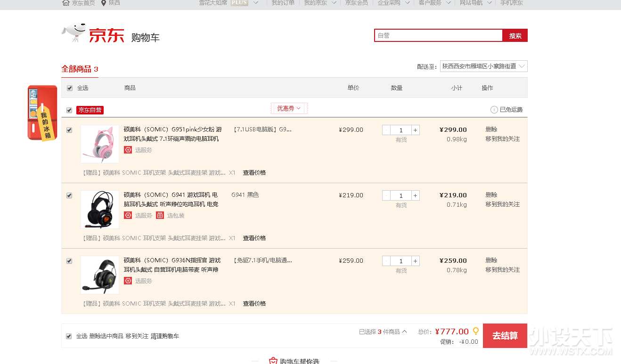Click 京东首页 in top bar
This screenshot has height=364, width=621.
coord(83,3)
